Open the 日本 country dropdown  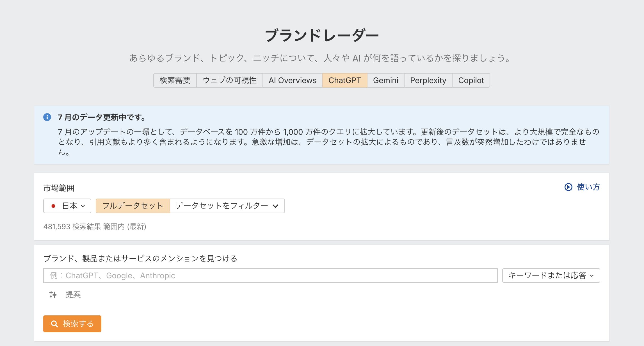pos(67,206)
